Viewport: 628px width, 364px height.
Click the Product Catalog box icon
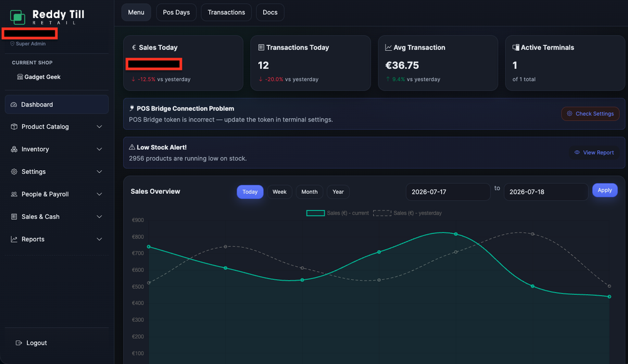pyautogui.click(x=14, y=127)
